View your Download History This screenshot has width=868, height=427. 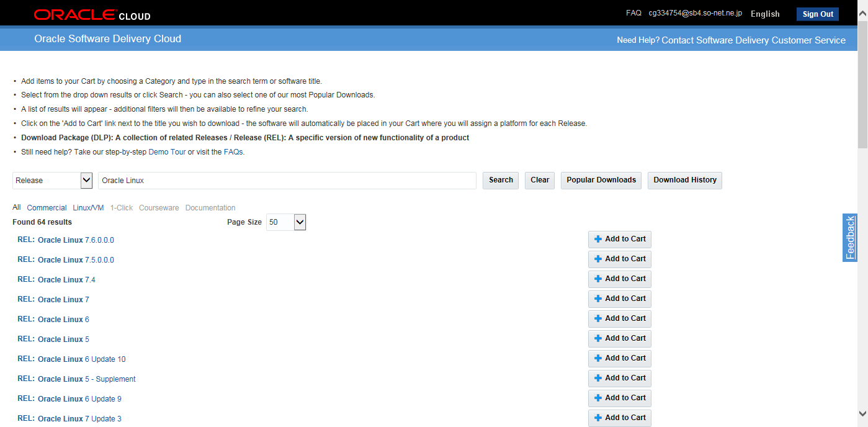click(x=684, y=180)
